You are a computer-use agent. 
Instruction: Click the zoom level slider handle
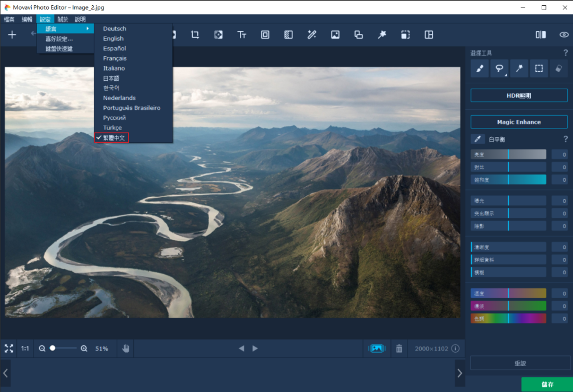click(x=53, y=348)
